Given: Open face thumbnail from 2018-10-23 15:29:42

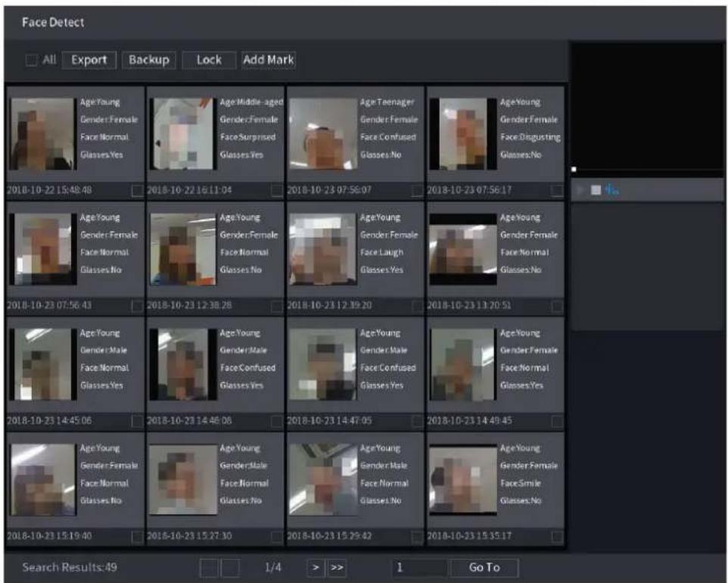Looking at the screenshot, I should click(x=322, y=480).
